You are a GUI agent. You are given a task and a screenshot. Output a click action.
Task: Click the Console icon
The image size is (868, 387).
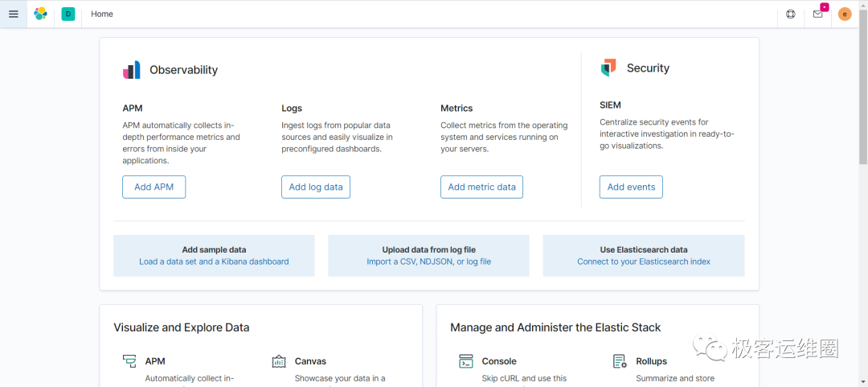click(x=466, y=361)
